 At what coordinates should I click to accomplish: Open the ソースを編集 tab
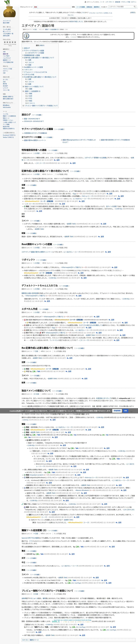pos(81,7)
